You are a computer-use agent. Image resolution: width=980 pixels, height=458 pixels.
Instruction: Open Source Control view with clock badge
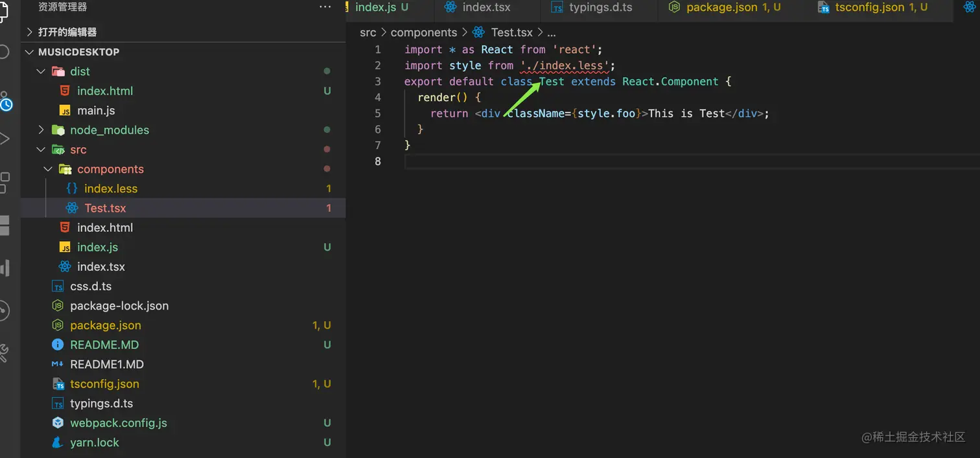5,100
